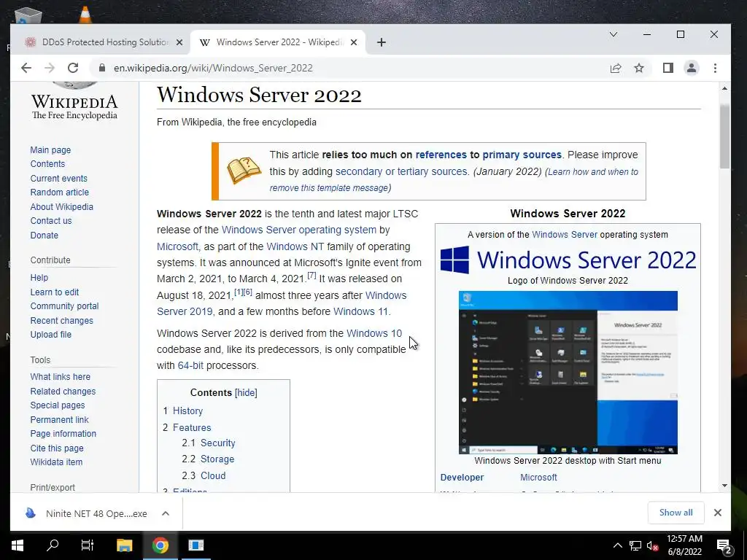The image size is (747, 560).
Task: Click the browser back arrow
Action: tap(26, 68)
